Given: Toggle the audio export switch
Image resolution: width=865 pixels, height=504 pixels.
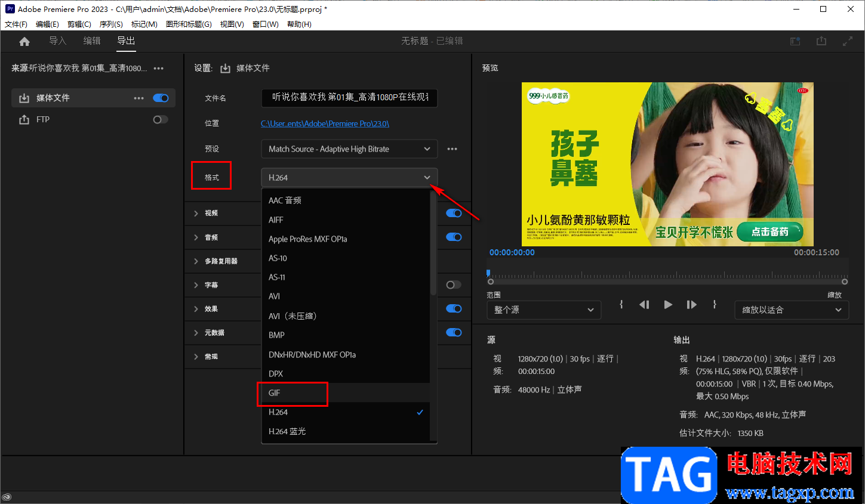Looking at the screenshot, I should pyautogui.click(x=454, y=237).
